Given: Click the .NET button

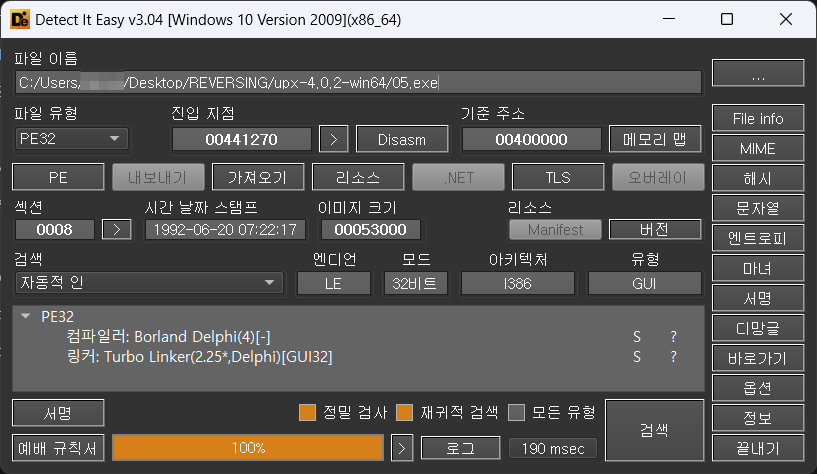Looking at the screenshot, I should tap(458, 178).
